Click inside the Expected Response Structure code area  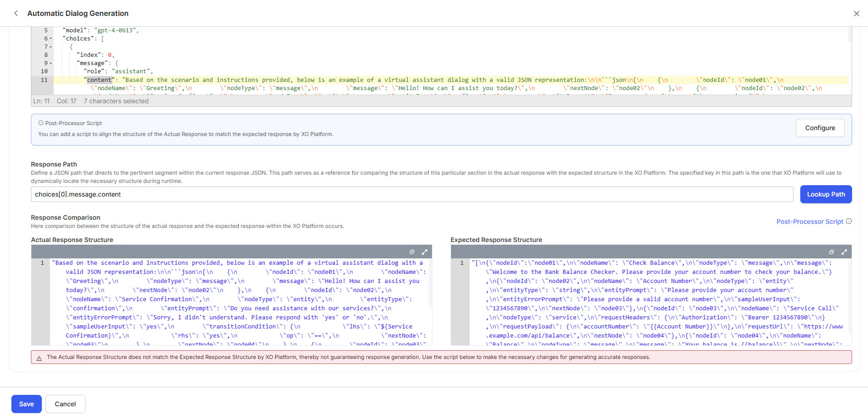click(x=659, y=302)
